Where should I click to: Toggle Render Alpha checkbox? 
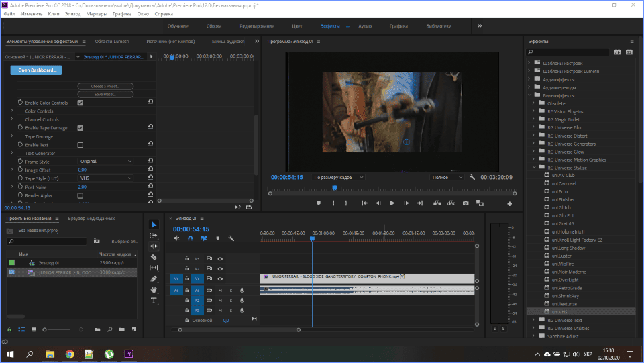(80, 195)
